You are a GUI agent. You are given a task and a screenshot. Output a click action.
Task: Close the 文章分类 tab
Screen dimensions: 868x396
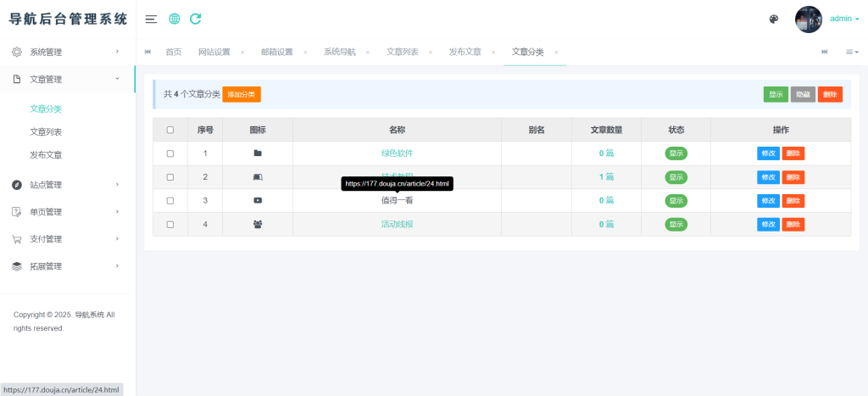[556, 52]
